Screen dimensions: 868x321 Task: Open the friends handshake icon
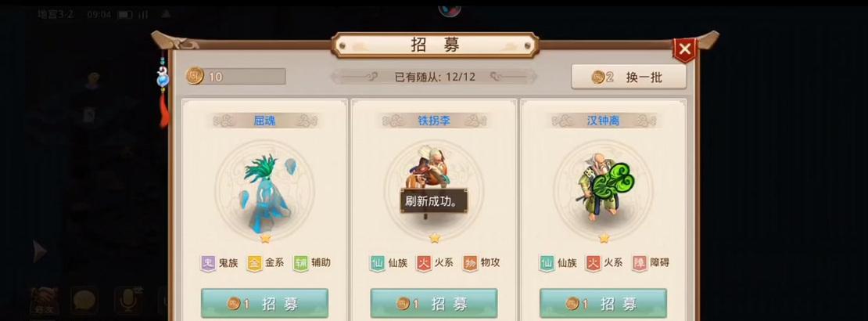pos(45,301)
